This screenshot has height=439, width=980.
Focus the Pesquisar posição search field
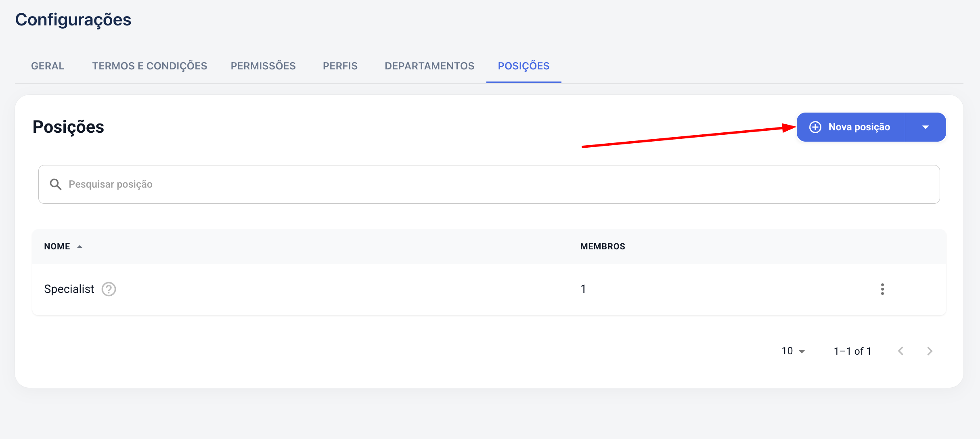tap(489, 184)
